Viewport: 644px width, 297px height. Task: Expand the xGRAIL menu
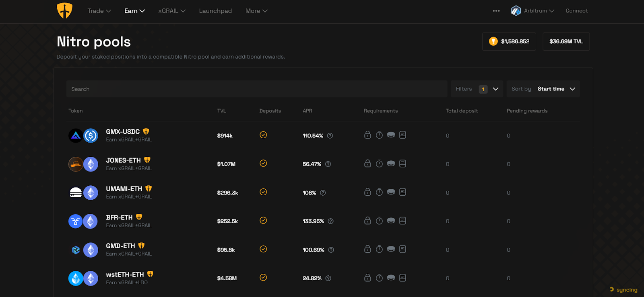tap(172, 11)
